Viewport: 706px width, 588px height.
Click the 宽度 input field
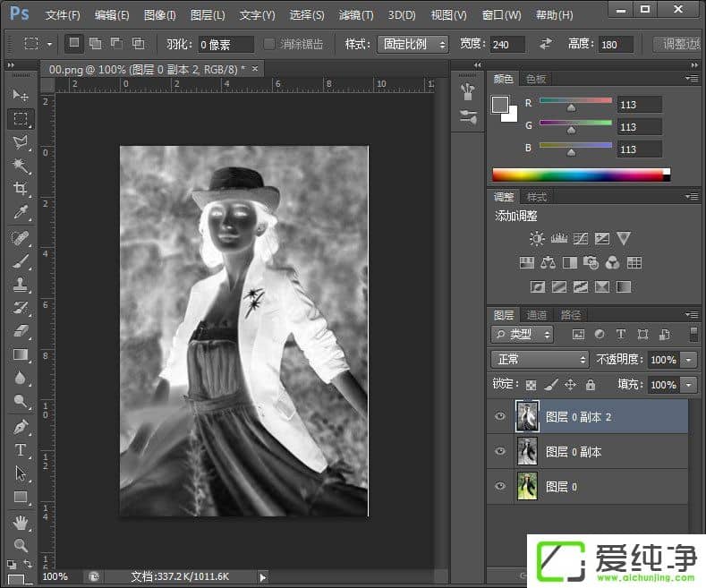508,44
